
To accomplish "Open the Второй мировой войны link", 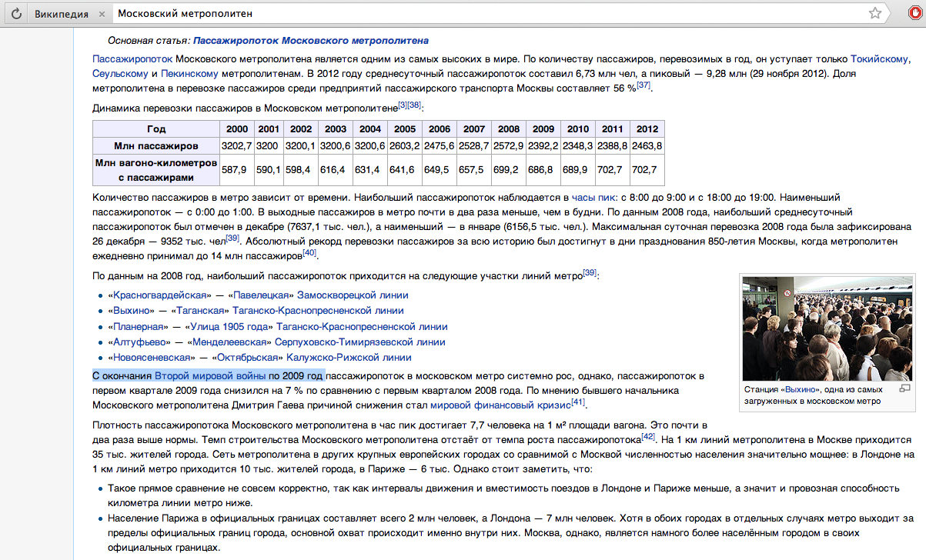I will (210, 375).
